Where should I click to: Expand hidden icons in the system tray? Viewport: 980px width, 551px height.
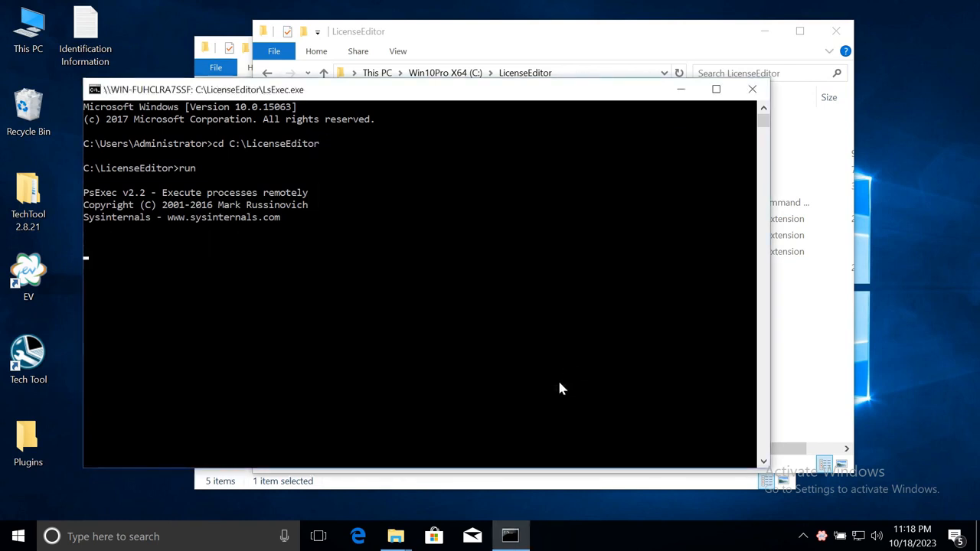(x=802, y=536)
